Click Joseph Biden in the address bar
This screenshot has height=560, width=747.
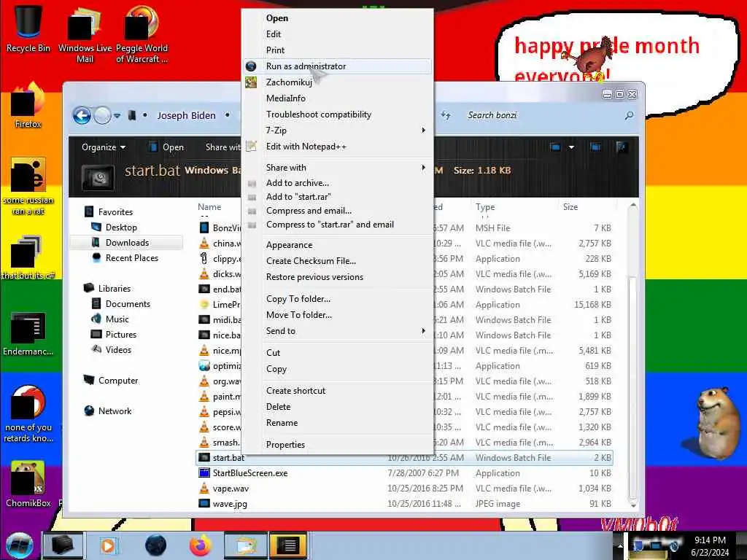[x=186, y=115]
